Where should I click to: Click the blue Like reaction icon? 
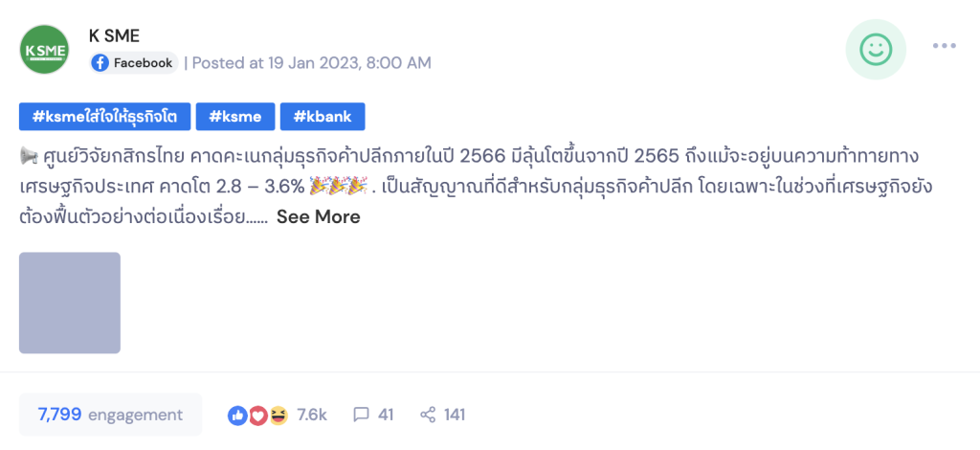tap(236, 416)
